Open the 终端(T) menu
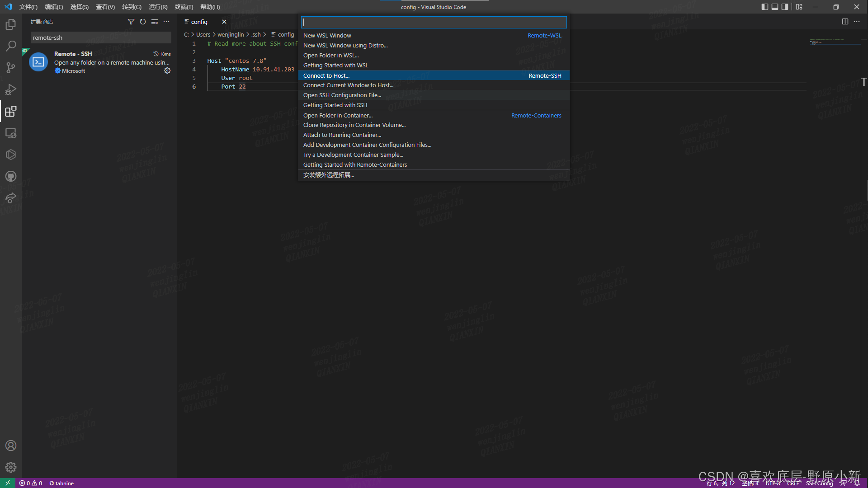This screenshot has width=868, height=488. 184,7
